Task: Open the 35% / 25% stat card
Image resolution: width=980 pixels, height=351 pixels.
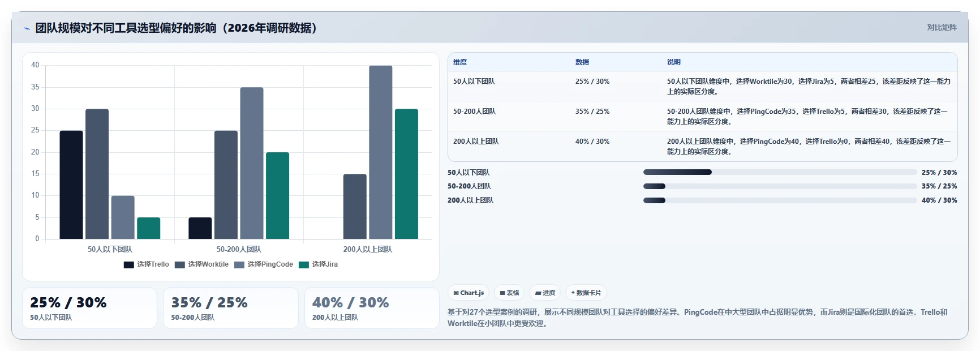Action: [231, 308]
